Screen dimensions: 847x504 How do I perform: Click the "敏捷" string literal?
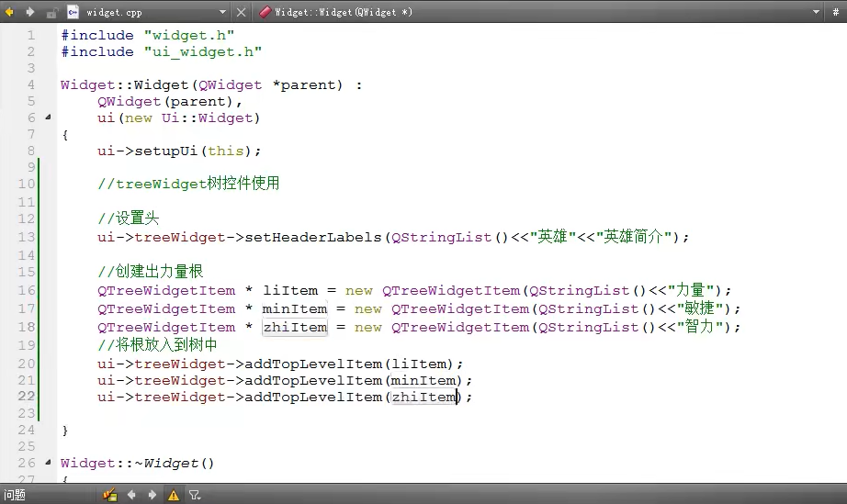point(700,308)
